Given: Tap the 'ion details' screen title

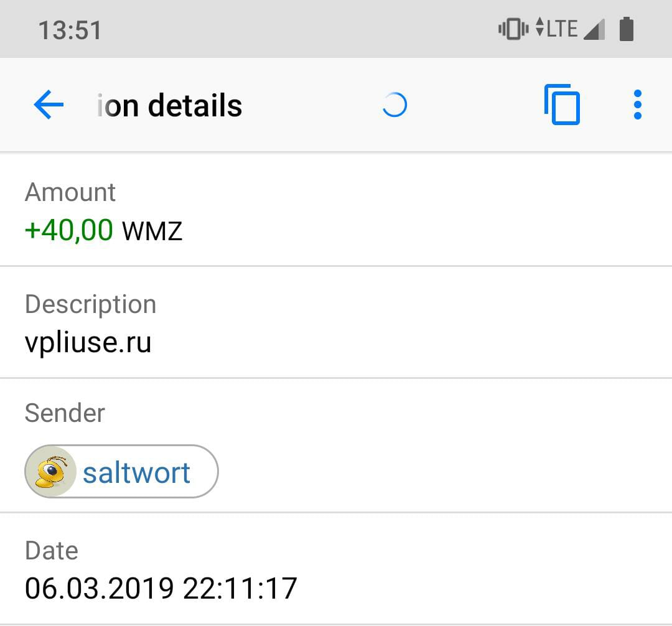Looking at the screenshot, I should point(169,105).
